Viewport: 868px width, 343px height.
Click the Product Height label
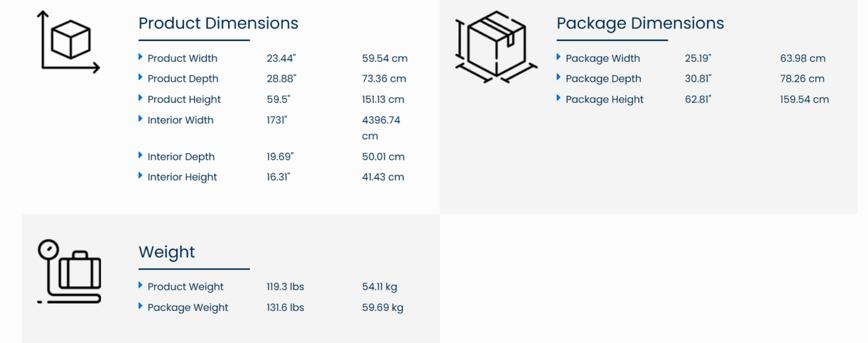point(184,100)
